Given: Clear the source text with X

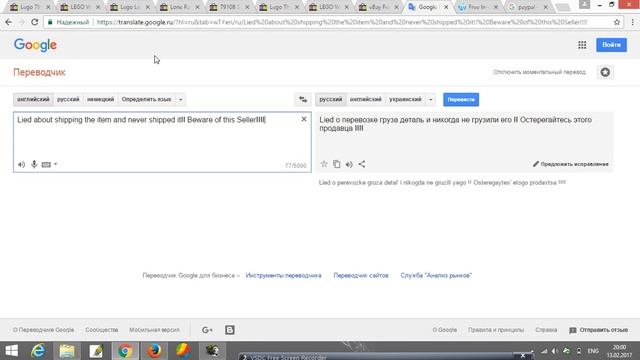Looking at the screenshot, I should 304,119.
